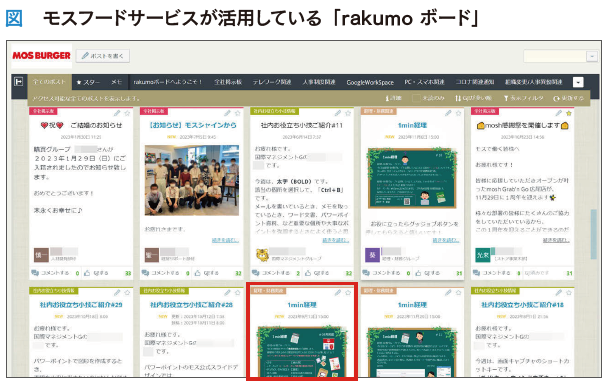This screenshot has width=605, height=386.
Task: Collapse the sidebar with the arrow icon
Action: [19, 82]
